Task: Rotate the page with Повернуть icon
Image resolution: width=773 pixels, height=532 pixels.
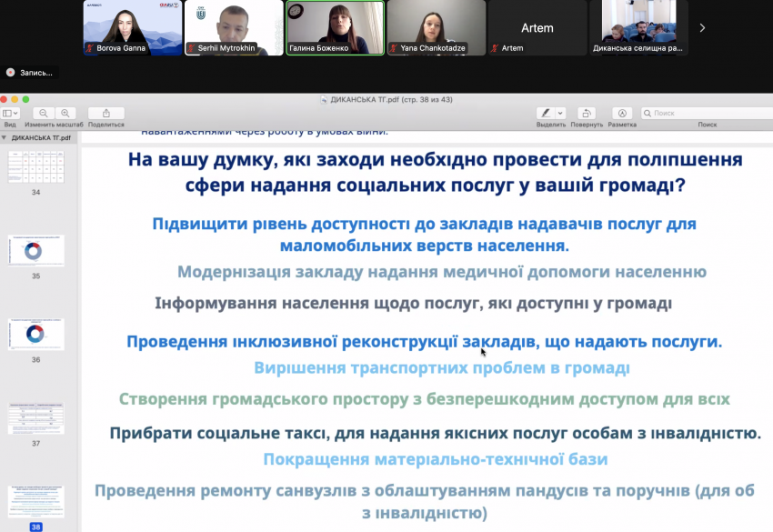Action: 587,114
